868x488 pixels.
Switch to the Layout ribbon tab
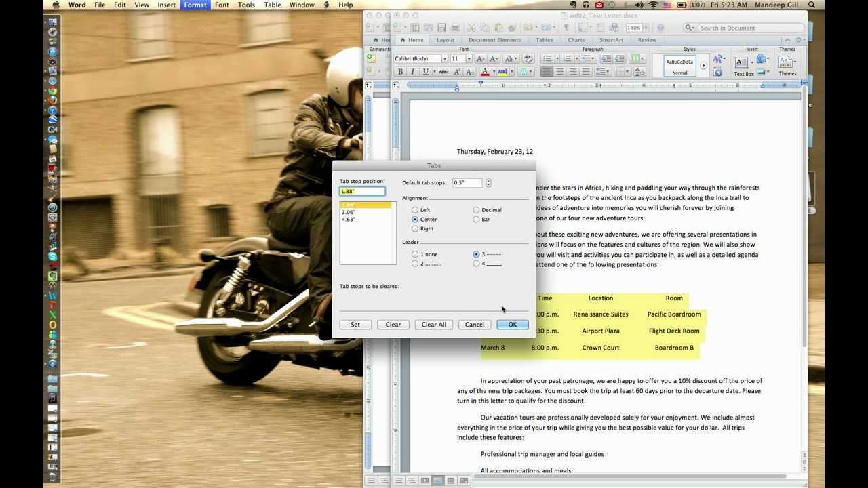(446, 40)
